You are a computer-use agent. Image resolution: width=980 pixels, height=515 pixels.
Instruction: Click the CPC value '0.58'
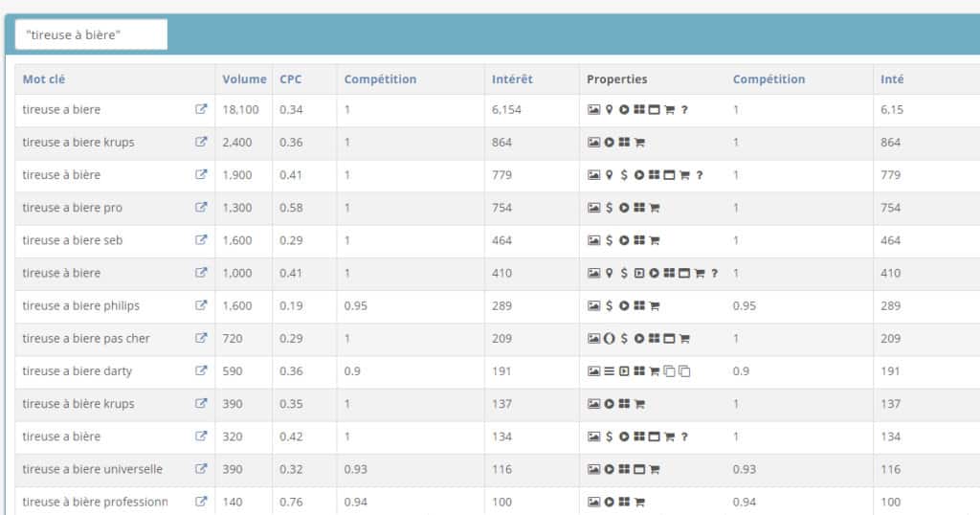[x=291, y=208]
